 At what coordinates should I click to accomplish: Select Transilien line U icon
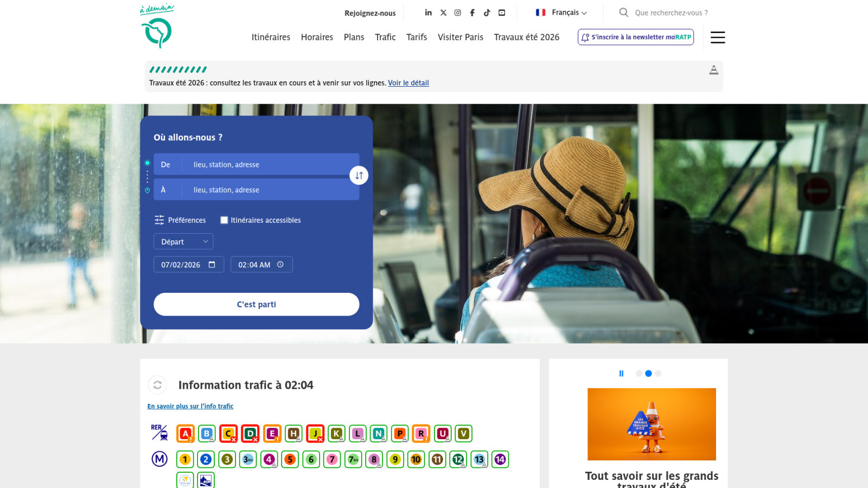pos(442,434)
